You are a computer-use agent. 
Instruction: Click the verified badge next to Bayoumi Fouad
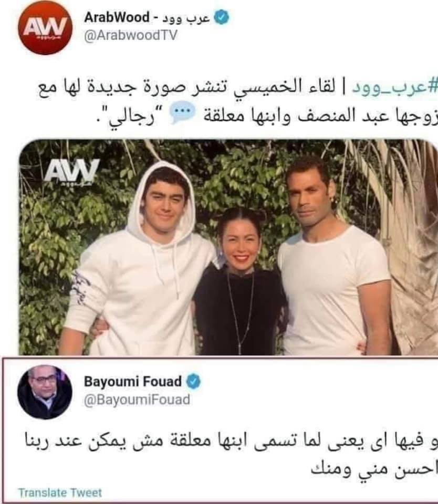point(194,382)
